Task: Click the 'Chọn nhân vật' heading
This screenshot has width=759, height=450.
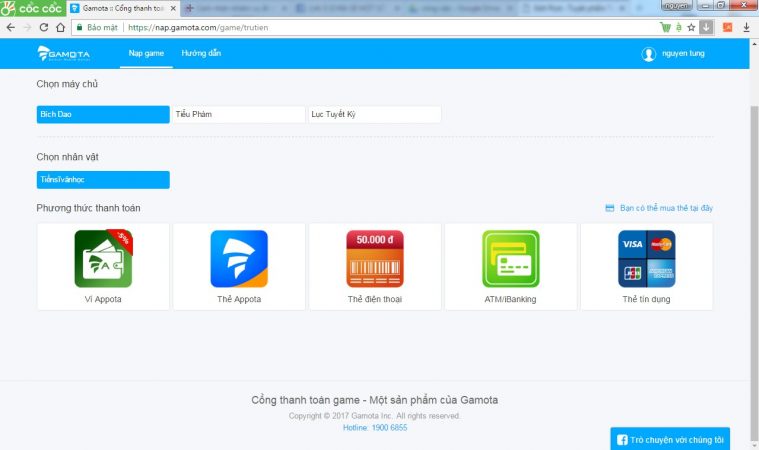Action: (x=67, y=157)
